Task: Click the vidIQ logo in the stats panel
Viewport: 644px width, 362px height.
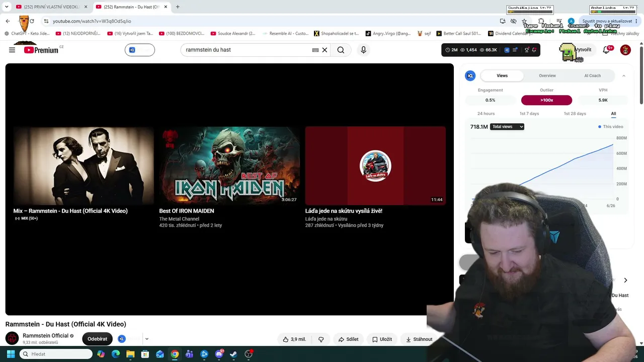Action: click(x=470, y=75)
